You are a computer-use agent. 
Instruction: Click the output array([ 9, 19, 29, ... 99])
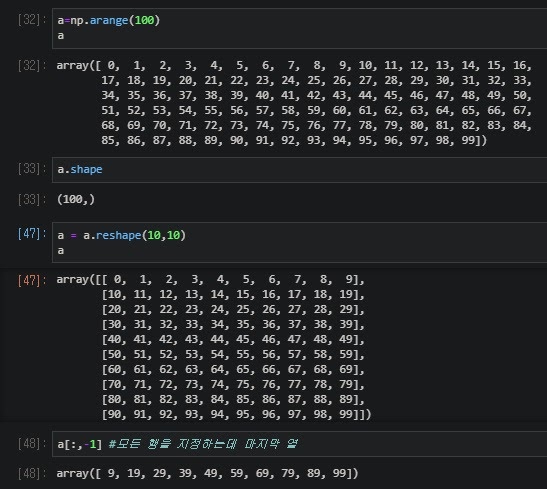tap(207, 473)
